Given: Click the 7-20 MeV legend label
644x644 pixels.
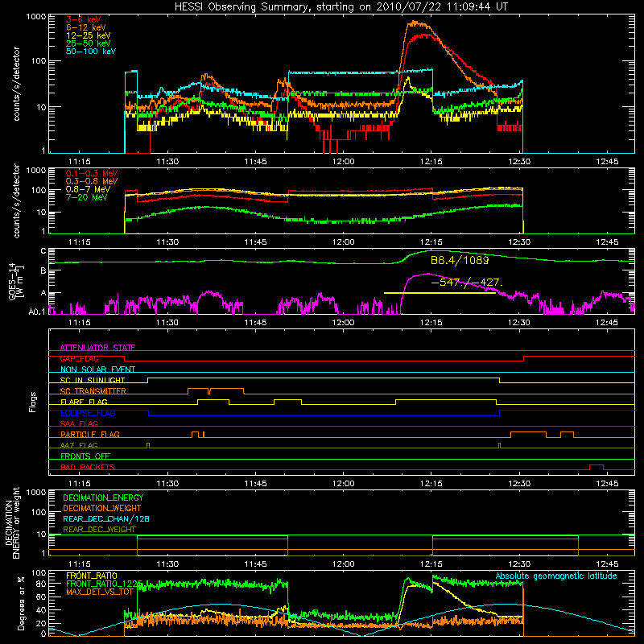Looking at the screenshot, I should pyautogui.click(x=87, y=197).
